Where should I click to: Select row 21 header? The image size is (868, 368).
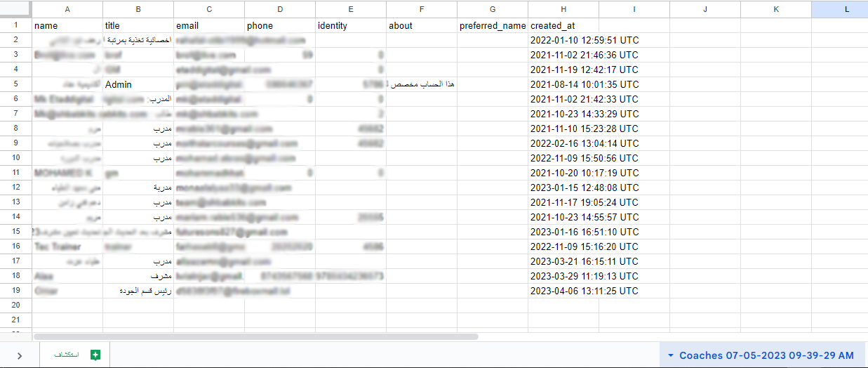tap(15, 320)
